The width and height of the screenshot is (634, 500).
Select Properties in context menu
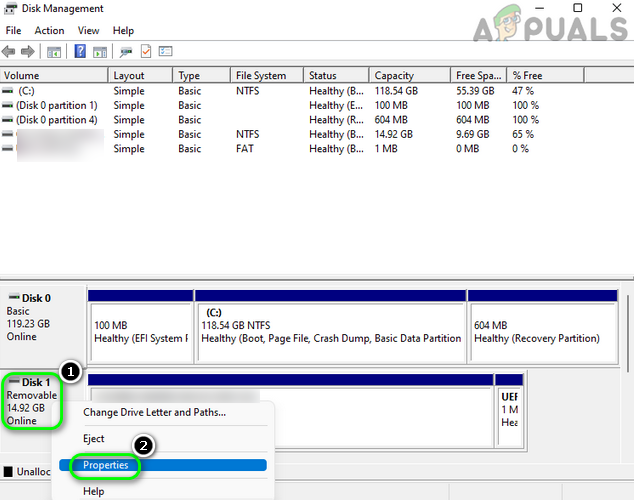pyautogui.click(x=163, y=465)
